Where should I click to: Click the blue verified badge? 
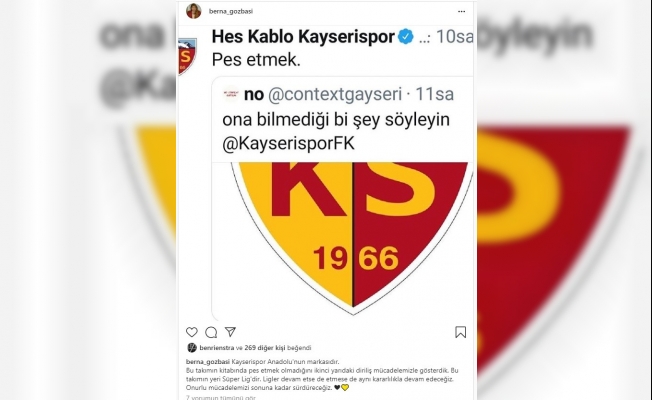406,37
